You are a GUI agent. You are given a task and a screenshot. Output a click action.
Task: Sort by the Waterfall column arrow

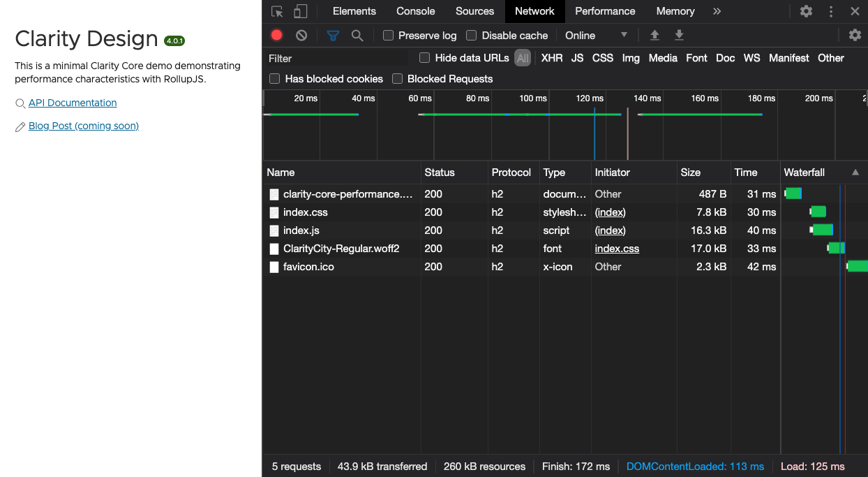tap(855, 173)
